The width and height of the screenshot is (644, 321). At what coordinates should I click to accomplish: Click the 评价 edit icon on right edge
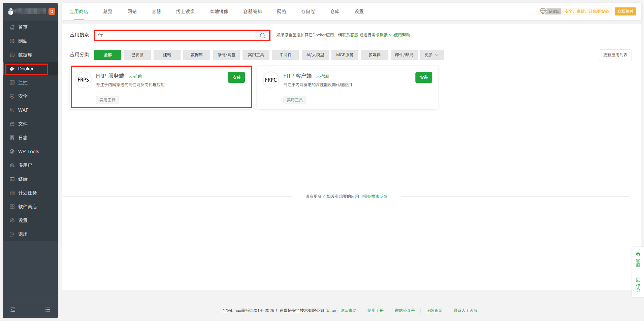coord(638,280)
